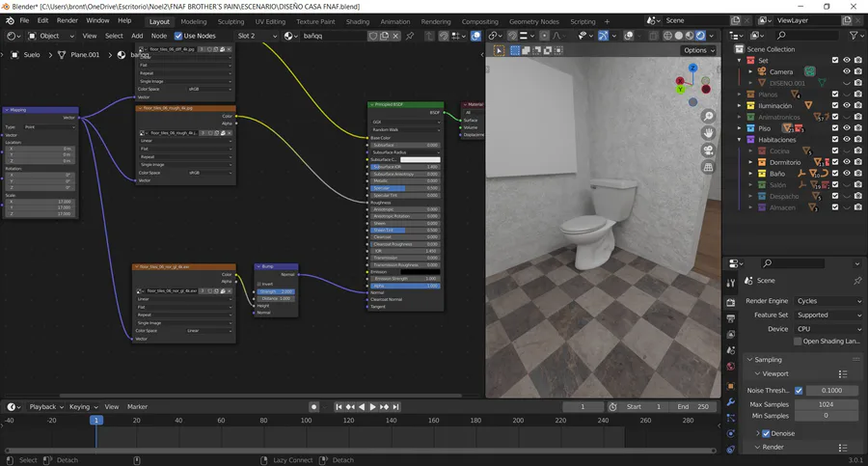Open the Keying popover in timeline
Image resolution: width=868 pixels, height=466 pixels.
[81, 407]
